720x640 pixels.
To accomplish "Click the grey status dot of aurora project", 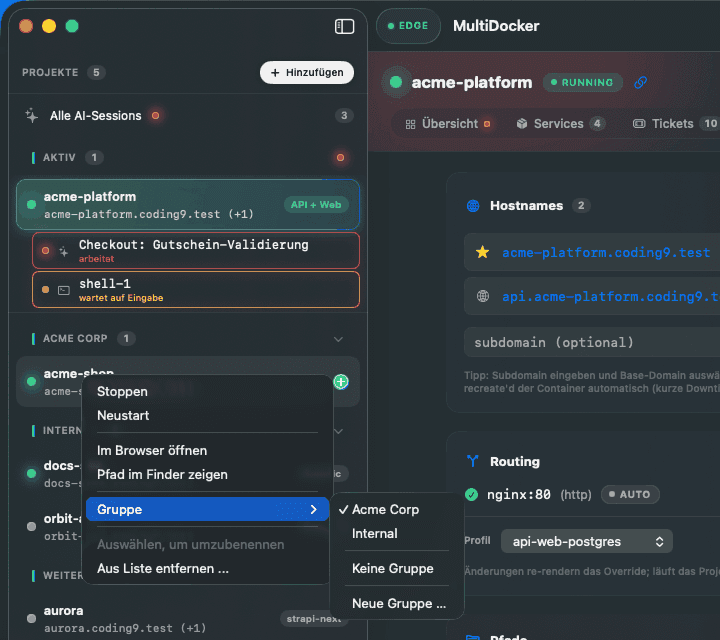I will tap(31, 618).
